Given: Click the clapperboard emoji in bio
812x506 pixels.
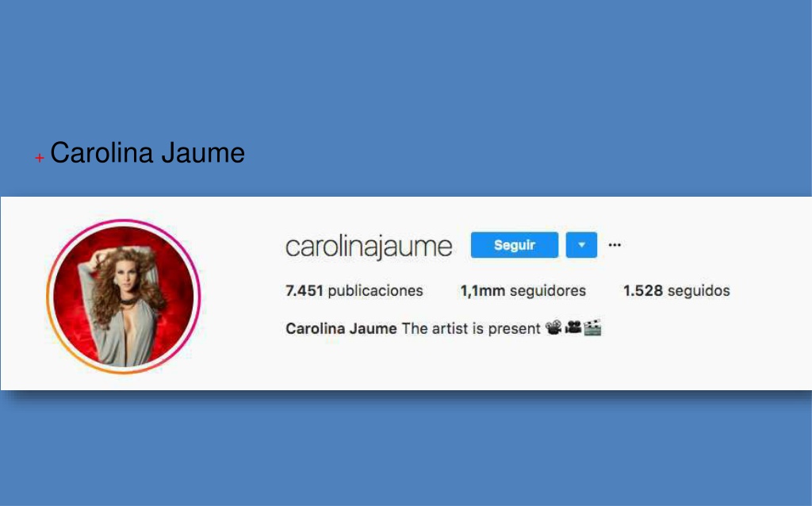Looking at the screenshot, I should coord(592,328).
